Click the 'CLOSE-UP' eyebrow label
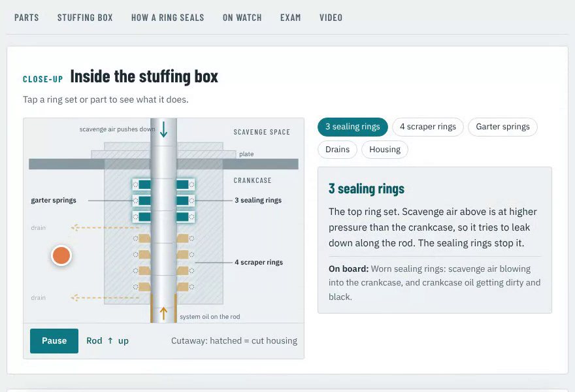The width and height of the screenshot is (575, 392). (43, 79)
